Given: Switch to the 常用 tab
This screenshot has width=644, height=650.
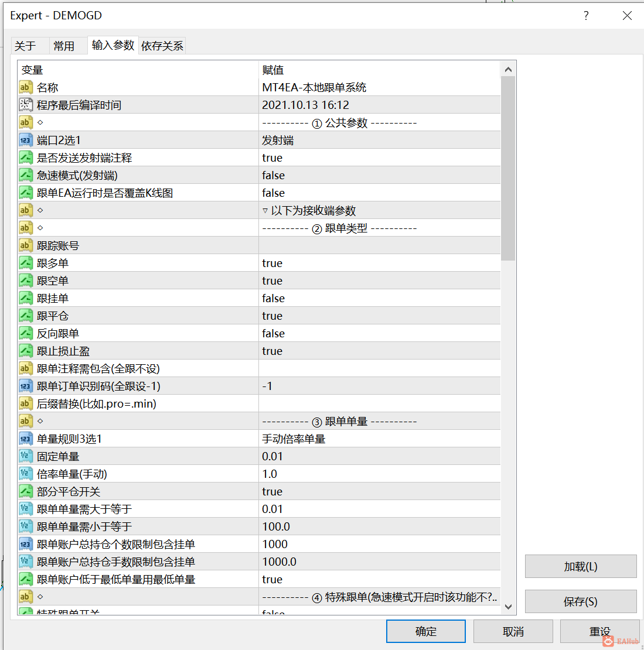Looking at the screenshot, I should point(67,45).
